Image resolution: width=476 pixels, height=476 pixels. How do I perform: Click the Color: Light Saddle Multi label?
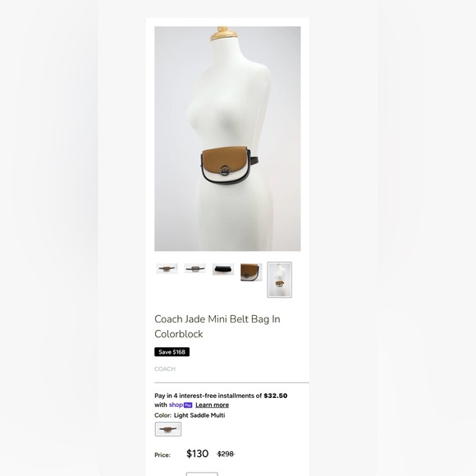pos(190,415)
